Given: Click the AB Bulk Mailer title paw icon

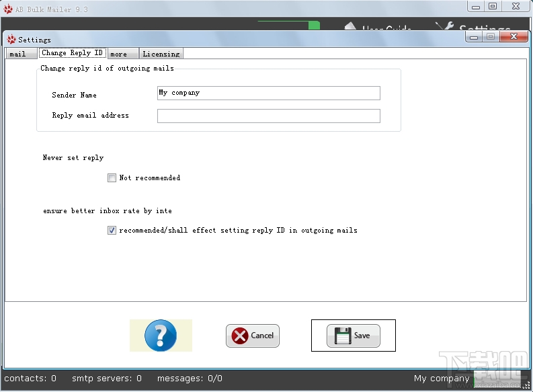Looking at the screenshot, I should coord(8,9).
